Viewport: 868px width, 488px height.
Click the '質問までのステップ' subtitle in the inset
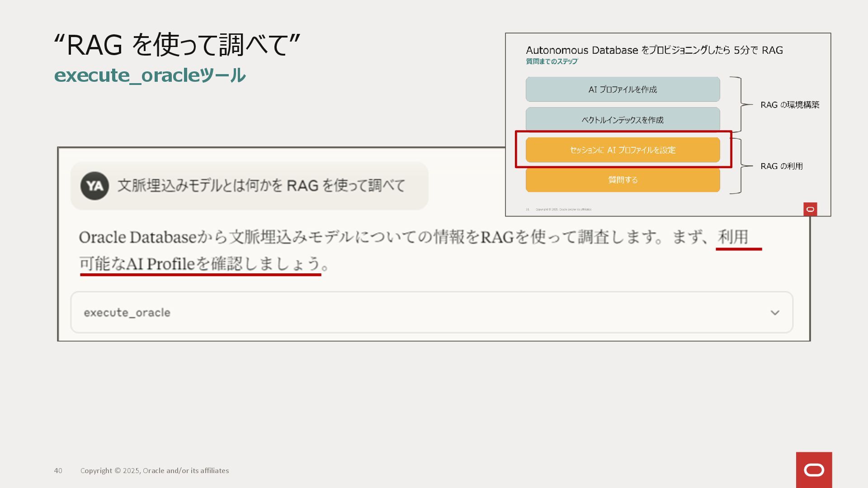tap(552, 61)
